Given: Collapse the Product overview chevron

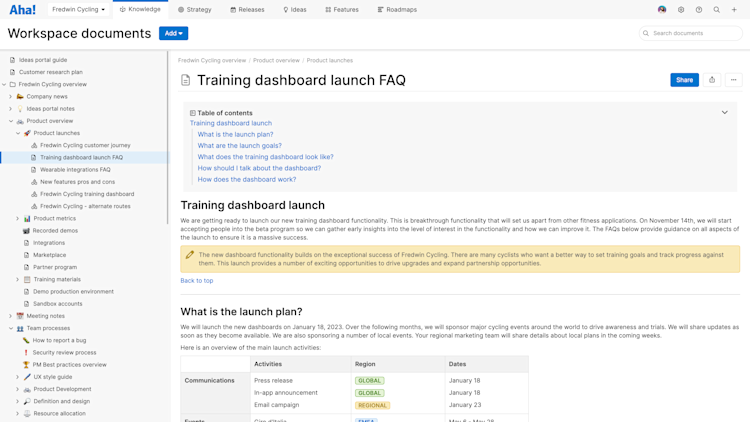Looking at the screenshot, I should [x=11, y=121].
